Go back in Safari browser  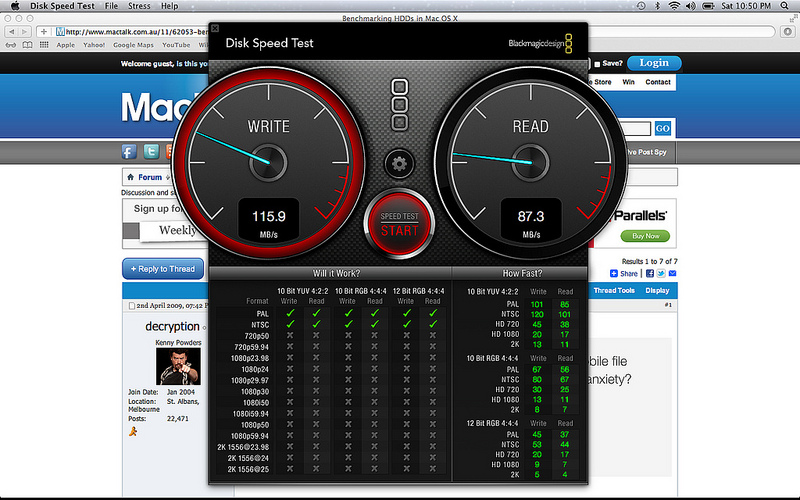click(12, 32)
